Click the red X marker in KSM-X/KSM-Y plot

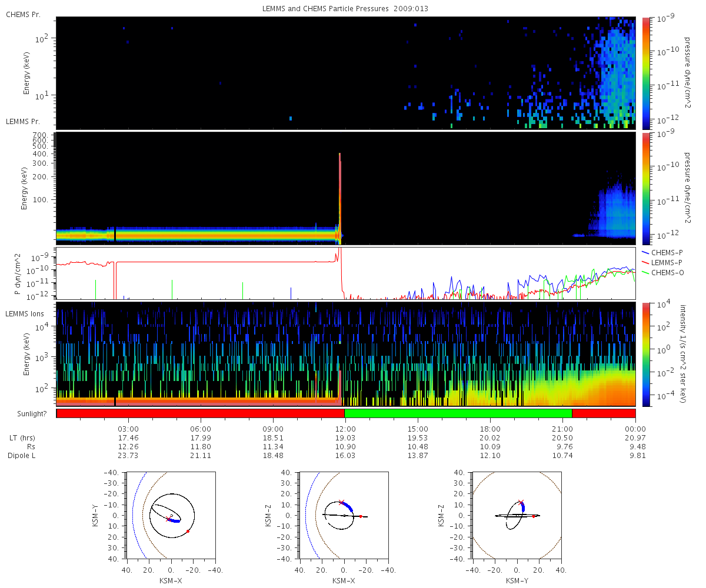[x=168, y=519]
